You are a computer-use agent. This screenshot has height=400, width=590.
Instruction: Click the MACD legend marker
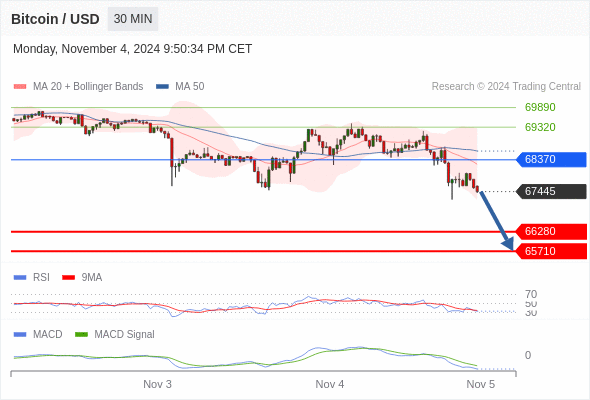(20, 334)
